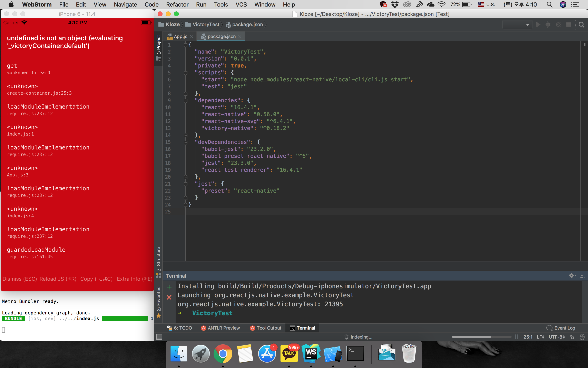
Task: Click Dismiss (ESC) on simulator error screen
Action: pos(20,279)
